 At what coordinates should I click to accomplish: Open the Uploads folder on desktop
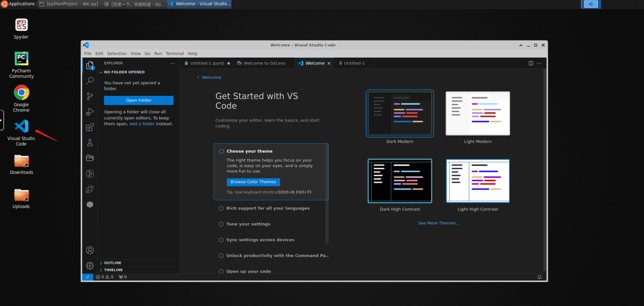point(21,199)
